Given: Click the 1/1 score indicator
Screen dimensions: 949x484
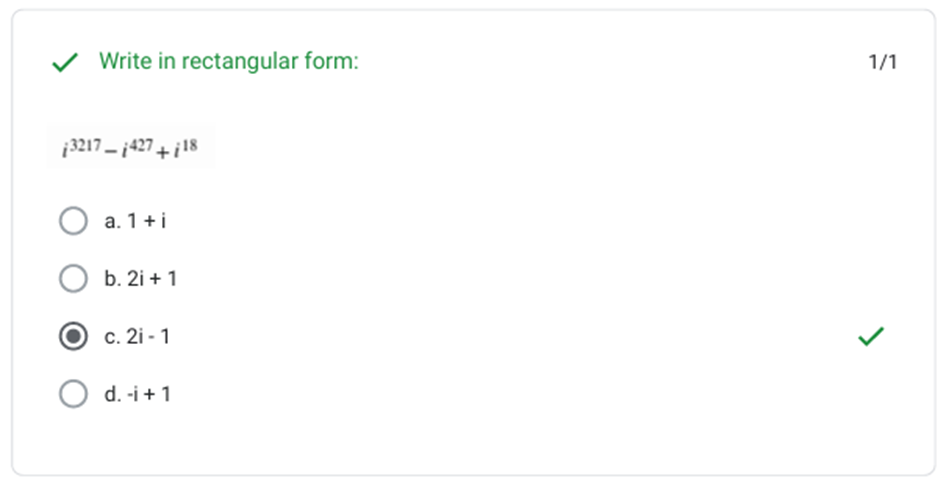Looking at the screenshot, I should pos(882,63).
